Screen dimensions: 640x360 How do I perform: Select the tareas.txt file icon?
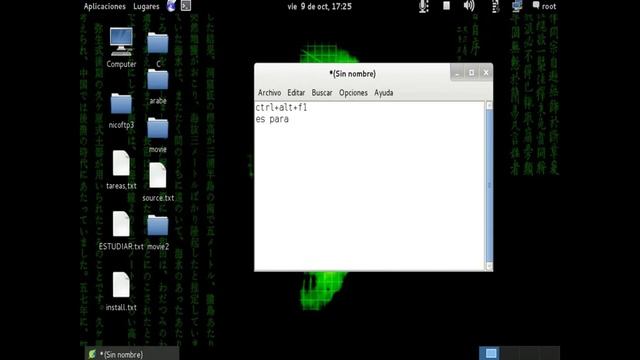121,163
